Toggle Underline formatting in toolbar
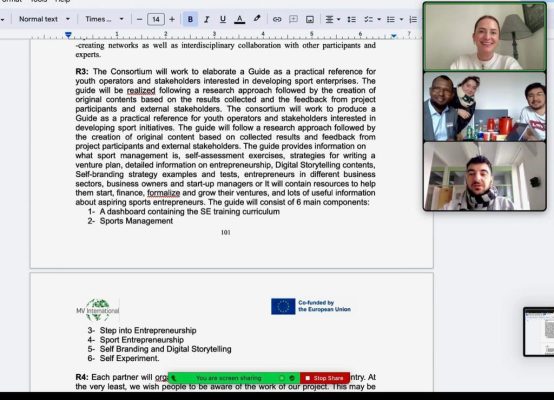 coord(223,19)
